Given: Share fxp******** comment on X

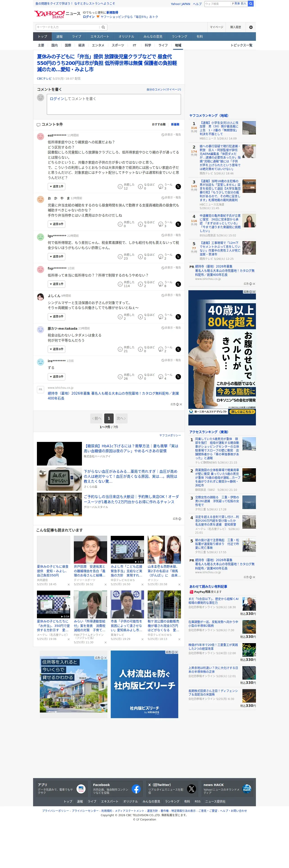Looking at the screenshot, I should click(x=178, y=284).
